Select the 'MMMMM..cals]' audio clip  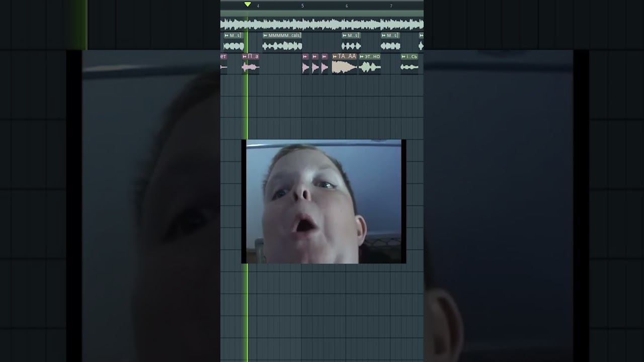(x=282, y=42)
